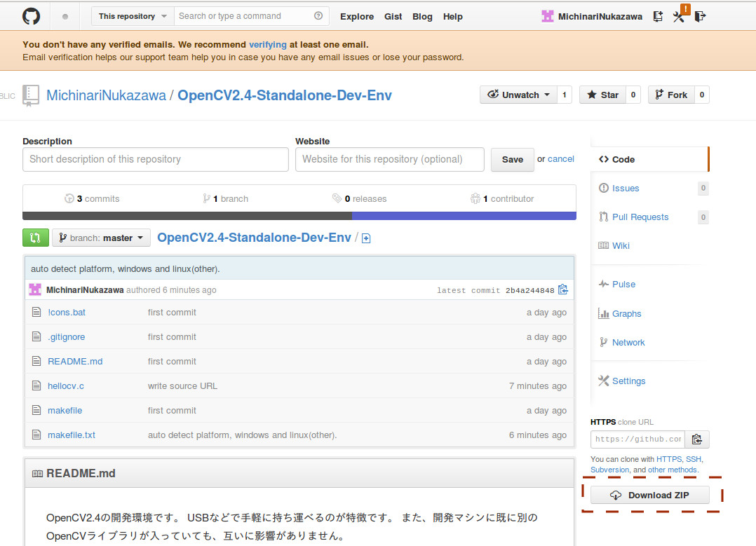Open account settings tools icon in header
The image size is (756, 546).
pyautogui.click(x=679, y=17)
